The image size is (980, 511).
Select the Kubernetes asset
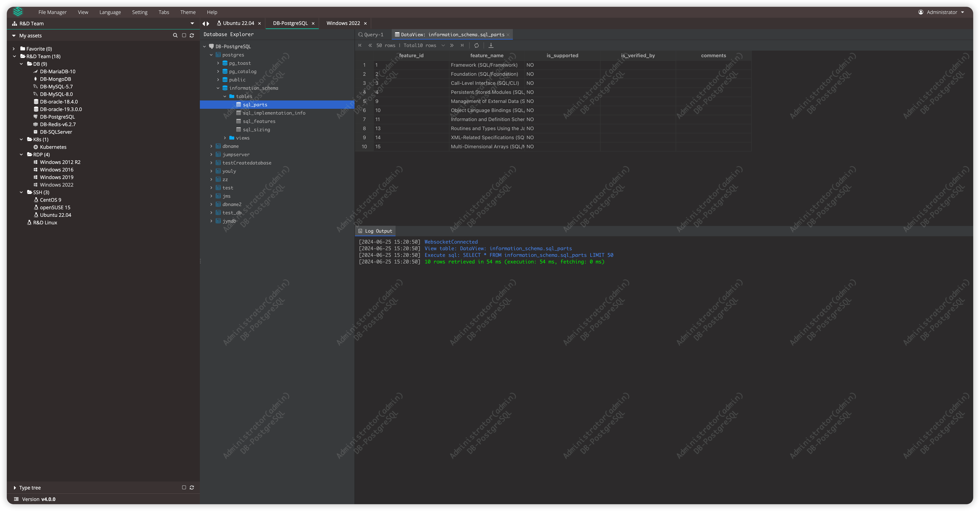pyautogui.click(x=53, y=147)
